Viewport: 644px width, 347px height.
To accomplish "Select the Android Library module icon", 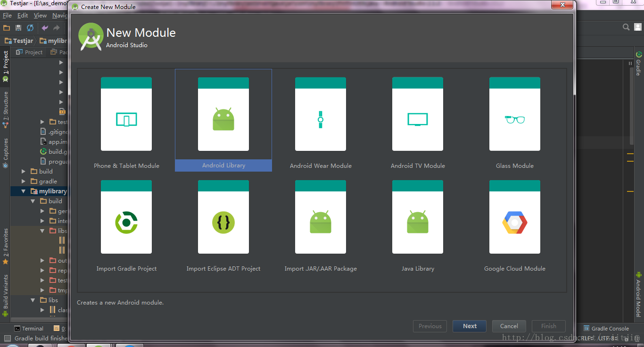I will coord(223,120).
